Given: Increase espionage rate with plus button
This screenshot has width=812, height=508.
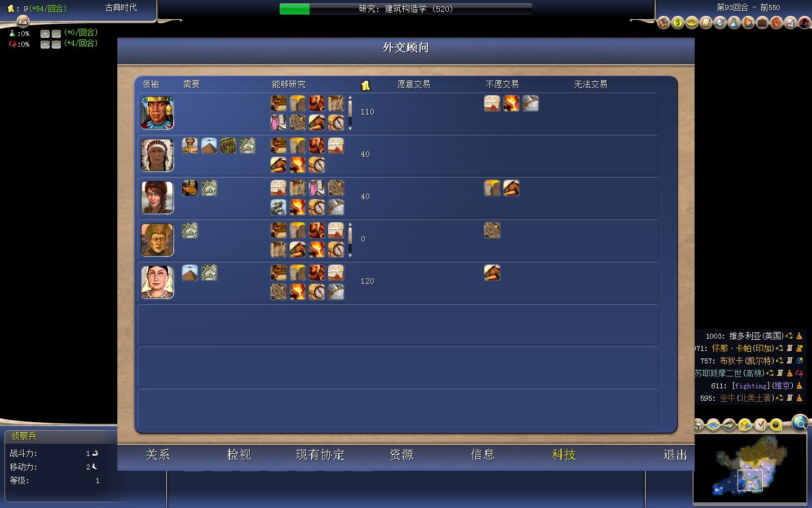Looking at the screenshot, I should [45, 45].
